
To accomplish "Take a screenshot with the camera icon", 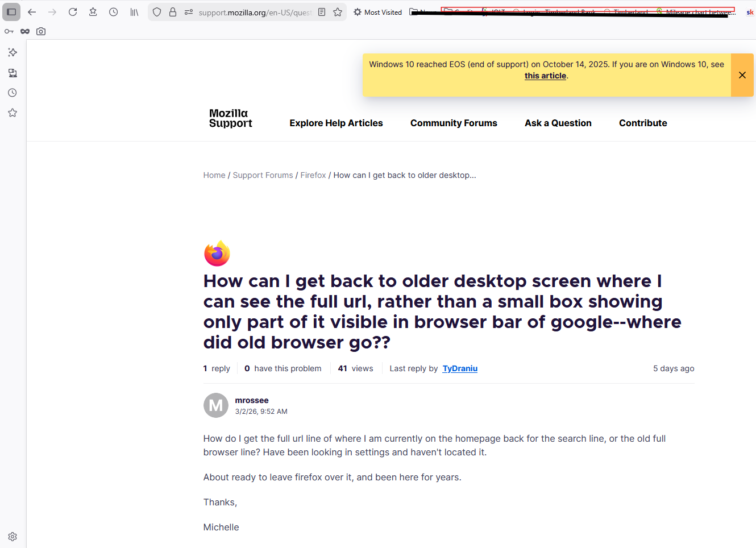I will point(41,31).
